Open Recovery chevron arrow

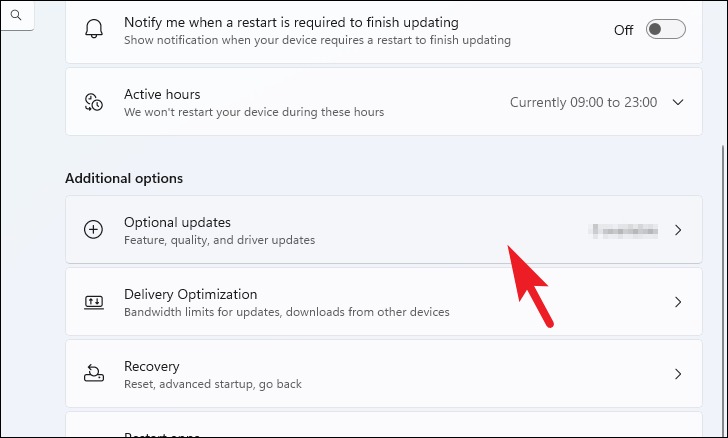(x=678, y=374)
